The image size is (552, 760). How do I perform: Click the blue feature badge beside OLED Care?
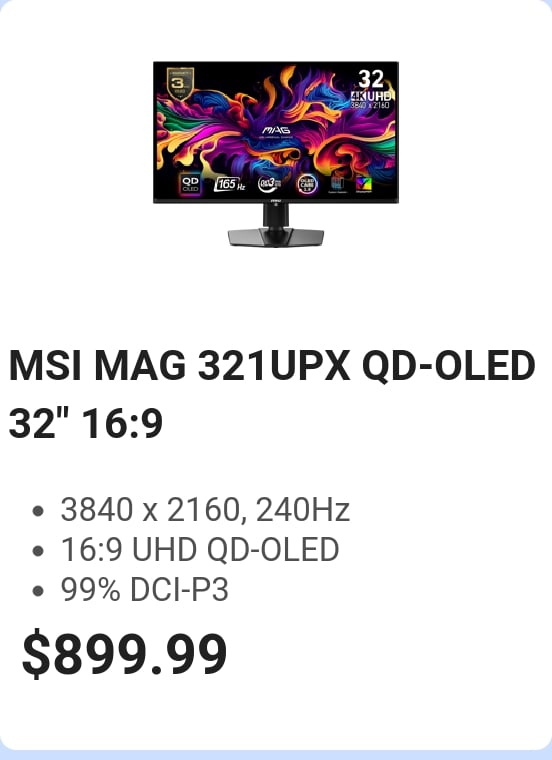pos(337,184)
